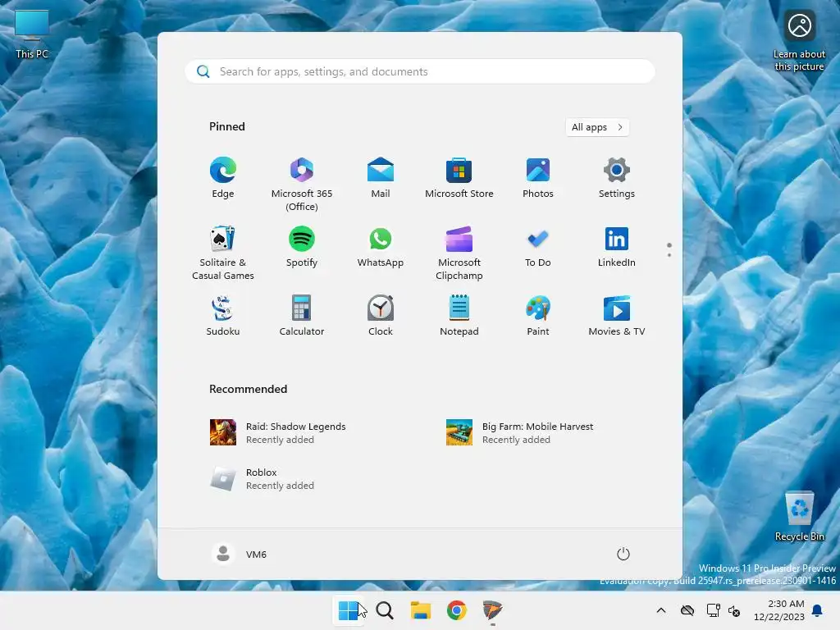Viewport: 840px width, 630px height.
Task: Go to next pinned apps page dot
Action: point(669,255)
